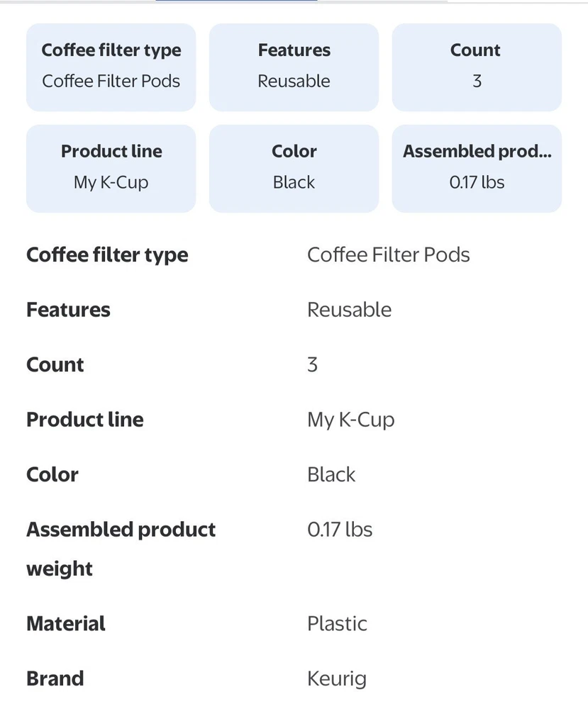Select the Reusable value in the list
Screen dimensions: 588x709
pyautogui.click(x=349, y=310)
